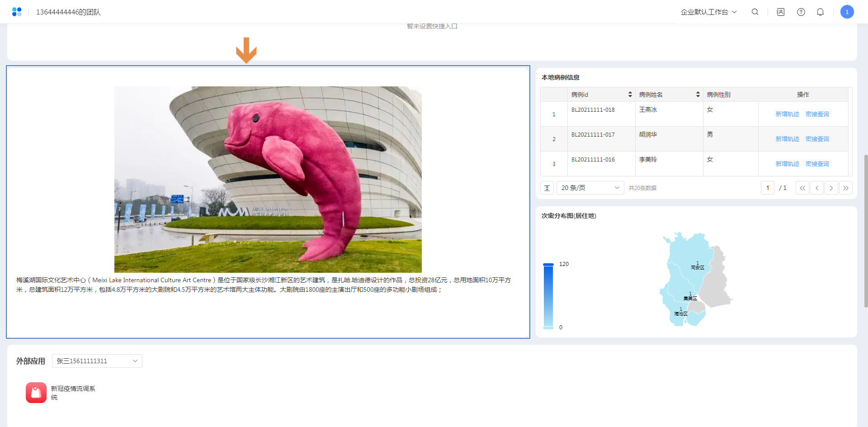Screen dimensions: 868x427
Task: Click the page number input field
Action: tap(767, 188)
